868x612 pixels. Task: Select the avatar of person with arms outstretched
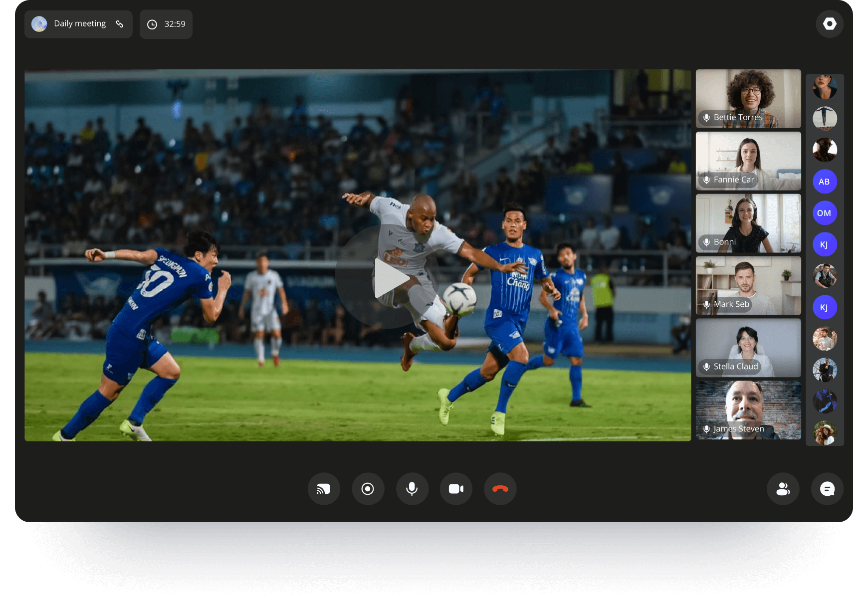[825, 119]
